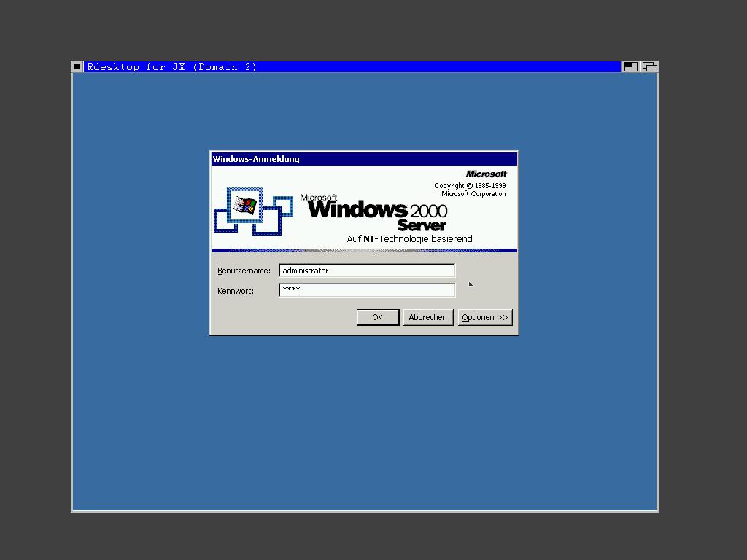Click the Copyright 1985-1999 text
Screen dimensions: 747x560
pos(470,186)
